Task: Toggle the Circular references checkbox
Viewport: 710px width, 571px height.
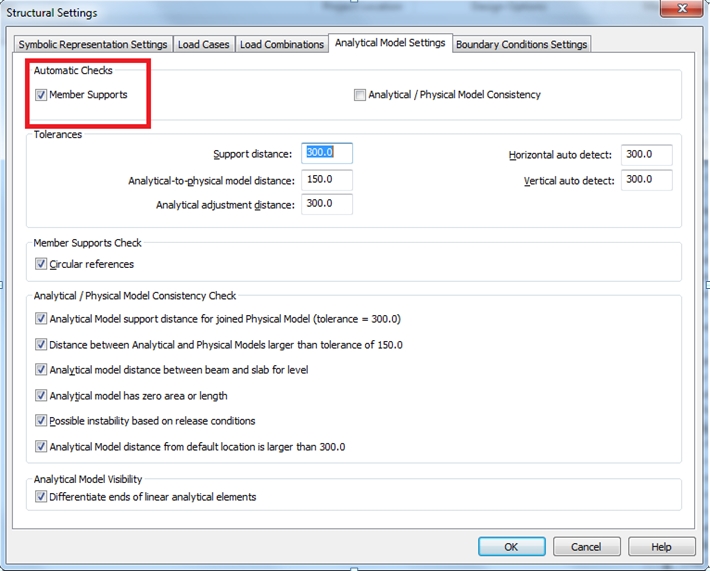Action: (41, 265)
